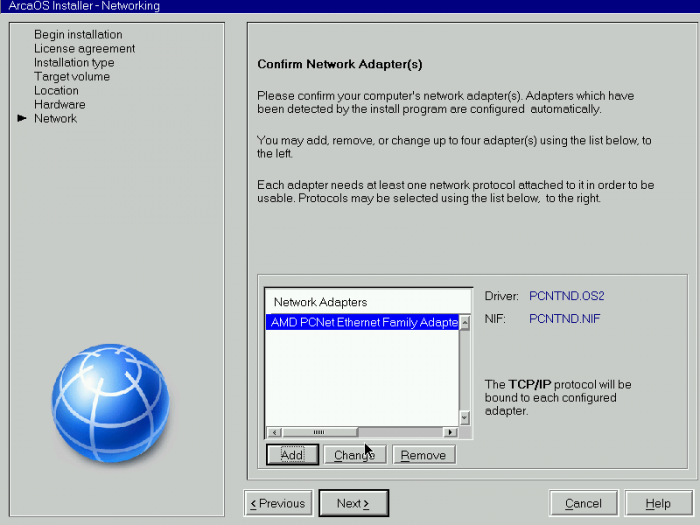Click left arrow of horizontal scrollbar
700x525 pixels.
coord(273,432)
